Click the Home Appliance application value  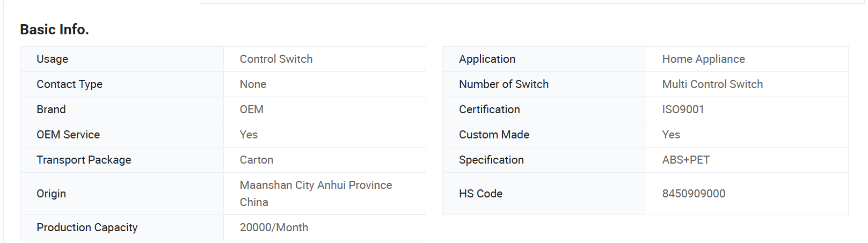pyautogui.click(x=703, y=59)
